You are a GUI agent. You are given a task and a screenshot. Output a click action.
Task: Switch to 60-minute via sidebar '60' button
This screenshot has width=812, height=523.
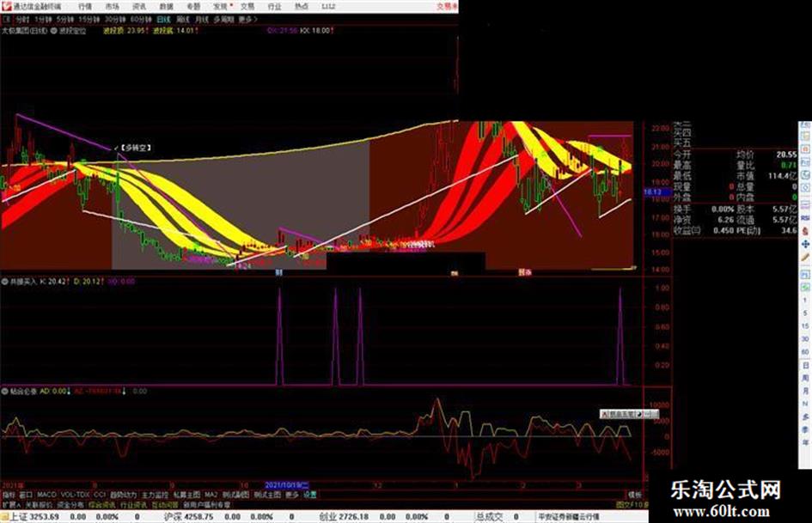click(x=805, y=351)
